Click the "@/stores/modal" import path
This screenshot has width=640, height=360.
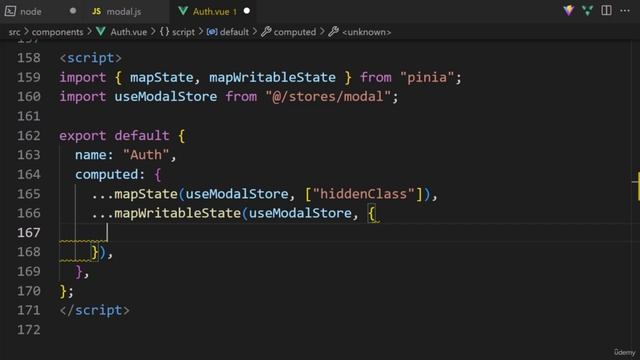(x=328, y=97)
